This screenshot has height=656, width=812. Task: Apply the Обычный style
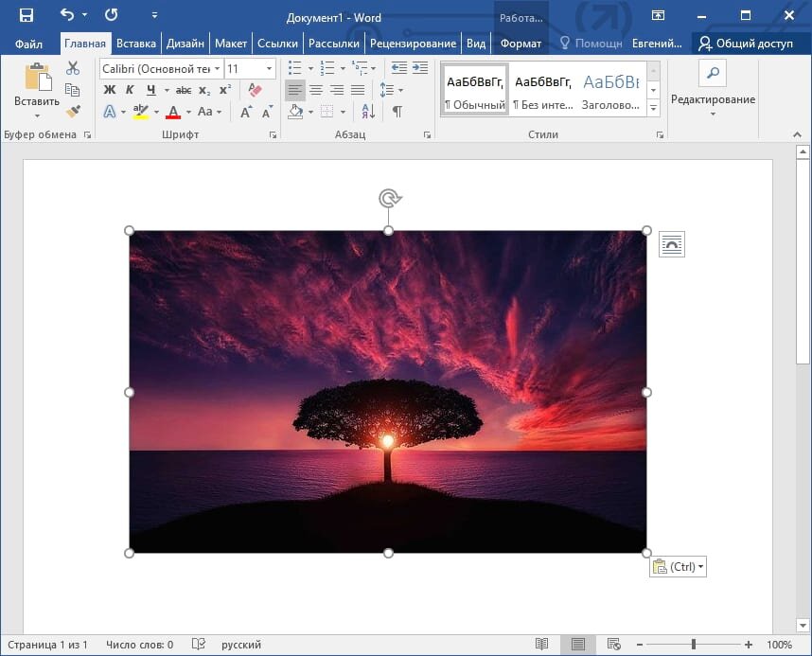click(x=474, y=90)
